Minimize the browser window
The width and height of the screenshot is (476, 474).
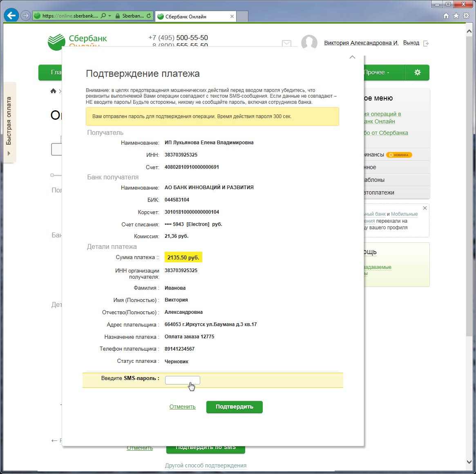(437, 4)
